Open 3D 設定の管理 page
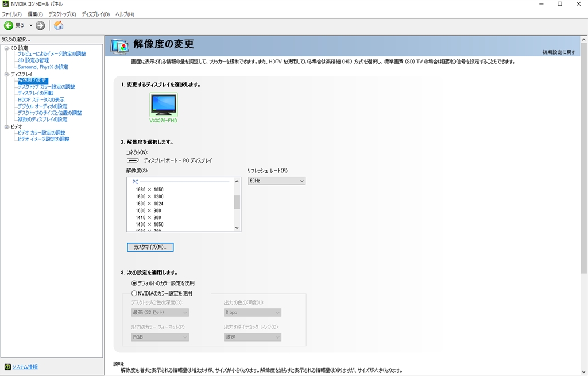 (x=33, y=60)
